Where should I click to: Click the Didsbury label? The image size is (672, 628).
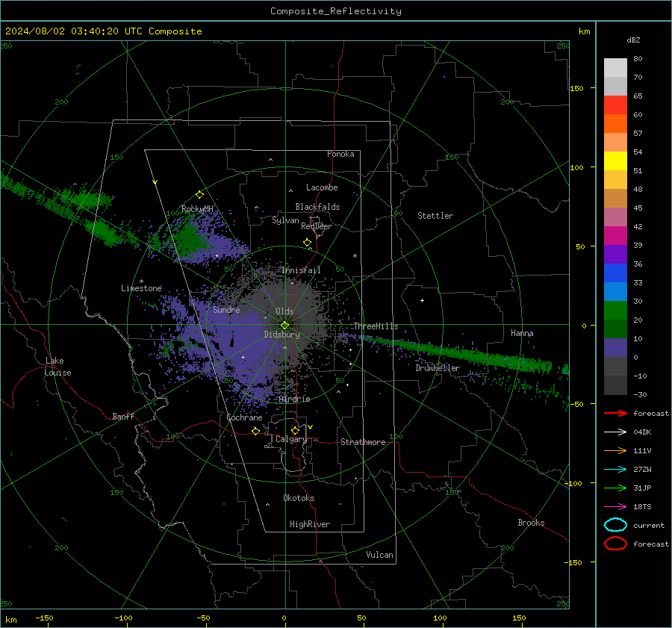[281, 335]
